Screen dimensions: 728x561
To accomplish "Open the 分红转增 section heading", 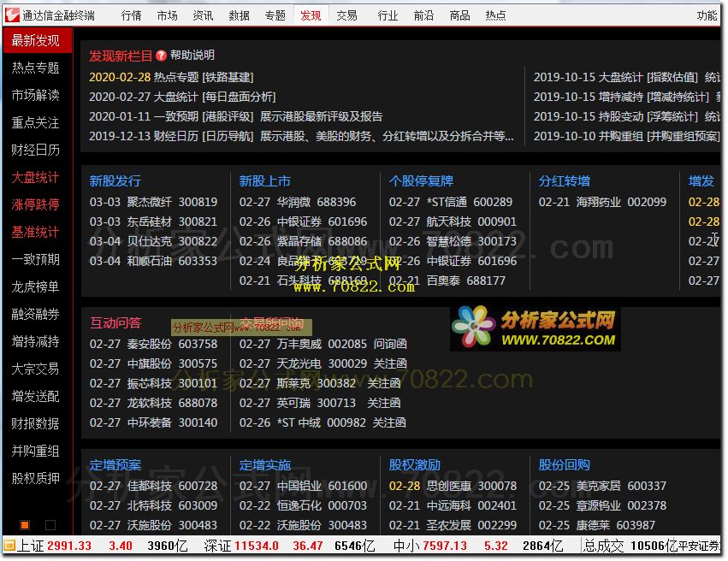I will click(564, 181).
